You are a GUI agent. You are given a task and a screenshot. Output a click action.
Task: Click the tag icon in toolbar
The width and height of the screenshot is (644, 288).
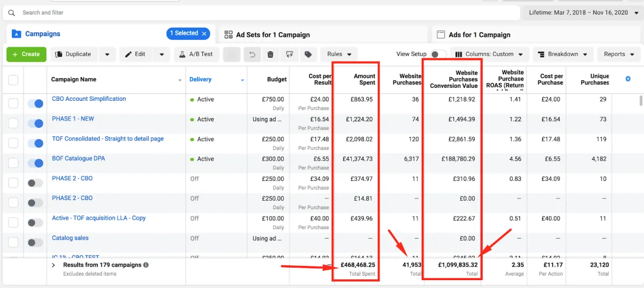click(308, 54)
